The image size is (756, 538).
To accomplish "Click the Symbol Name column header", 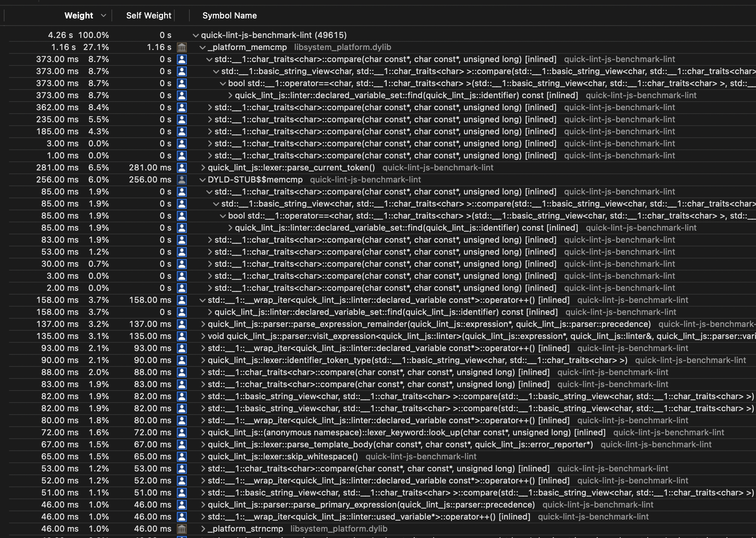I will tap(230, 15).
